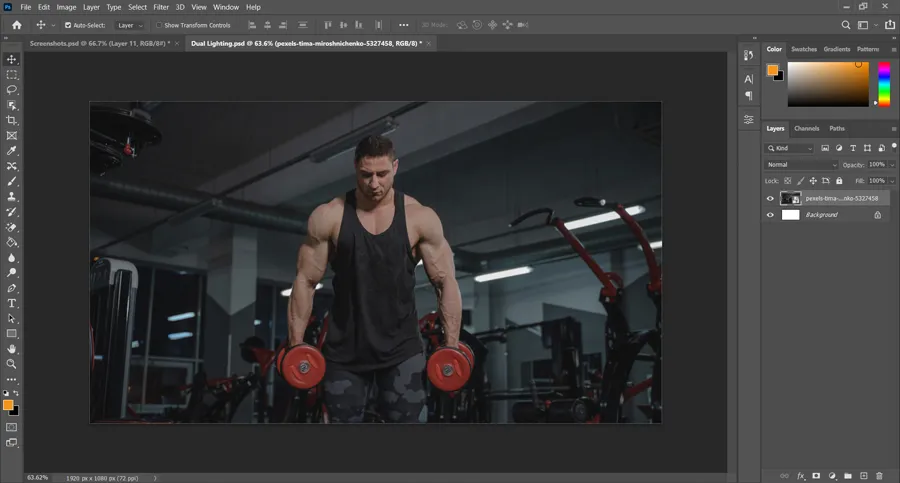The height and width of the screenshot is (483, 900).
Task: Enable Show Transform Controls checkbox
Action: [x=158, y=25]
